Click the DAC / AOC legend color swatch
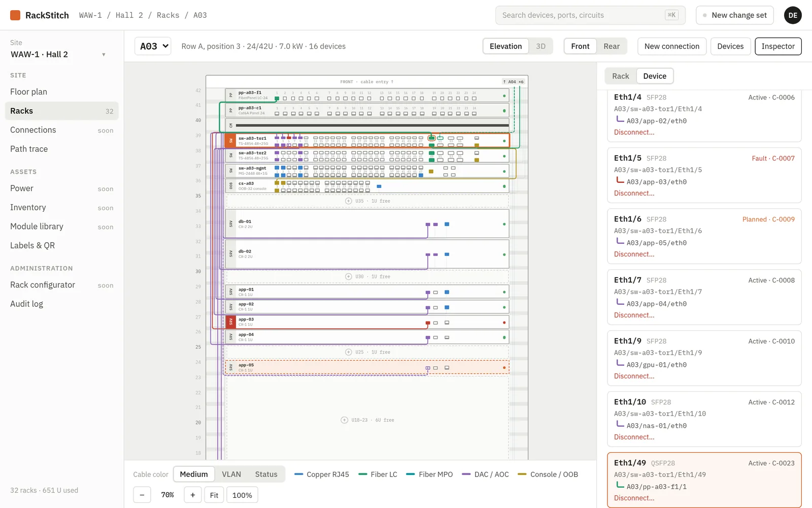 pyautogui.click(x=466, y=474)
